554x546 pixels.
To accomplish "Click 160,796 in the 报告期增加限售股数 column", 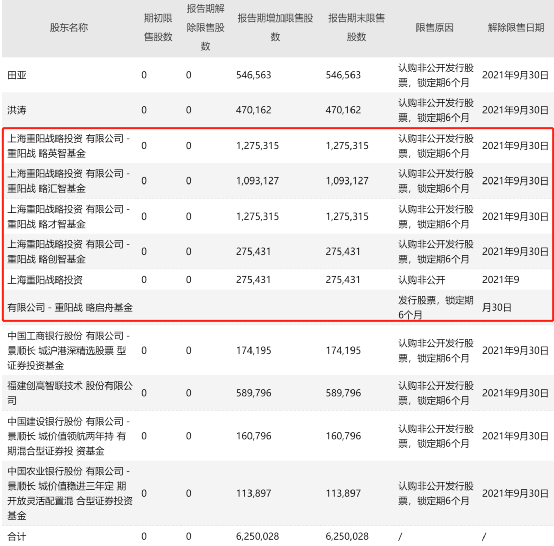I will pyautogui.click(x=254, y=436).
